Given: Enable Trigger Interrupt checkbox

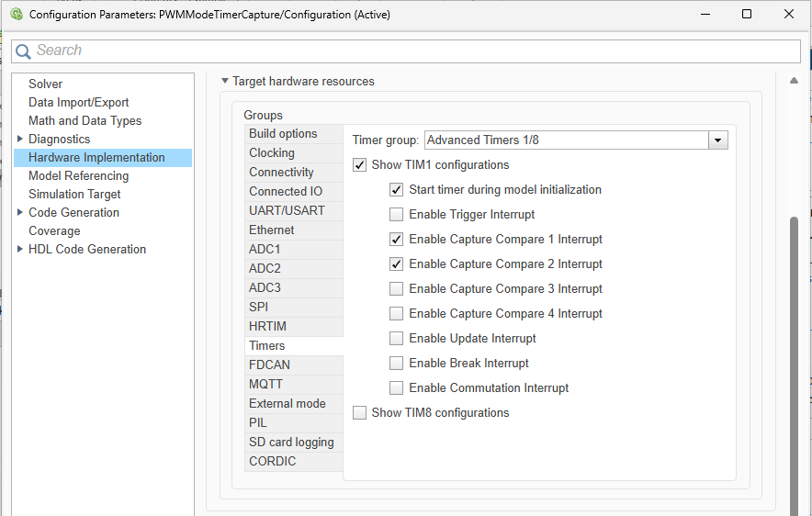Looking at the screenshot, I should [396, 214].
